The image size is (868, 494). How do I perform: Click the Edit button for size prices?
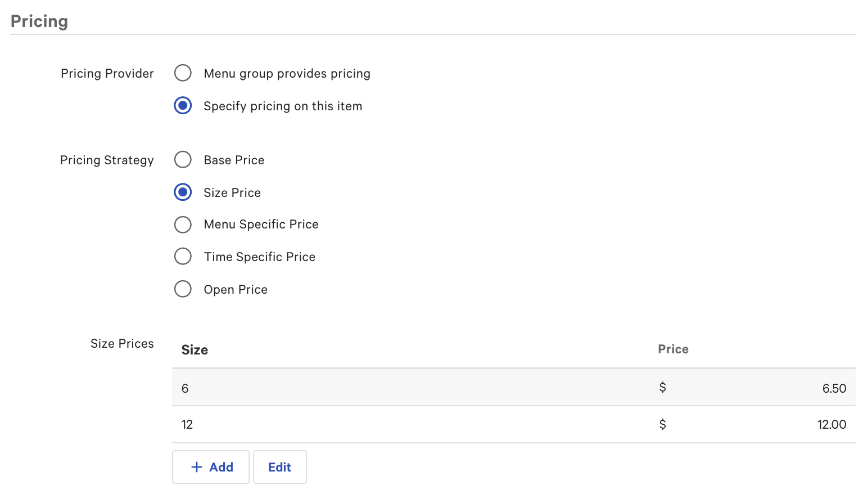click(x=279, y=467)
